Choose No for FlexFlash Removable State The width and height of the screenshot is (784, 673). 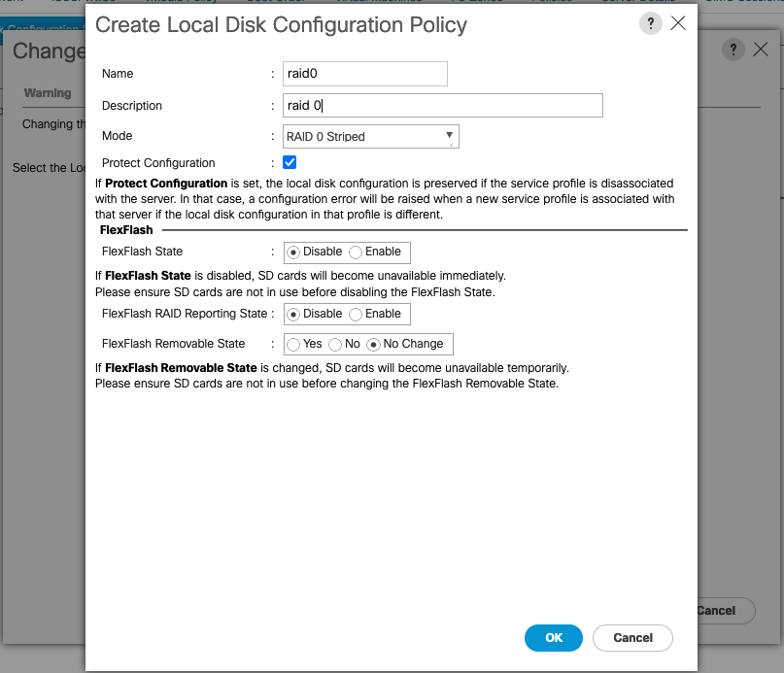tap(336, 345)
